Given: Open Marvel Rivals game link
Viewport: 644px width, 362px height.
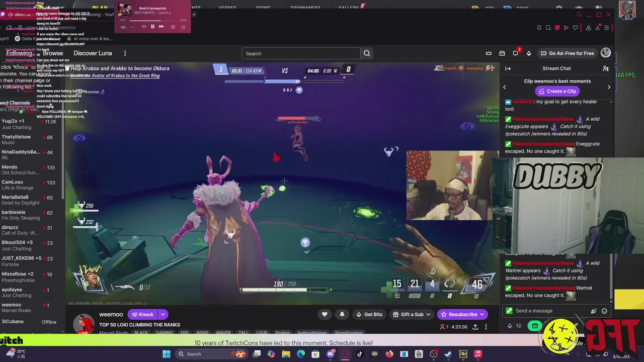Looking at the screenshot, I should 113,333.
